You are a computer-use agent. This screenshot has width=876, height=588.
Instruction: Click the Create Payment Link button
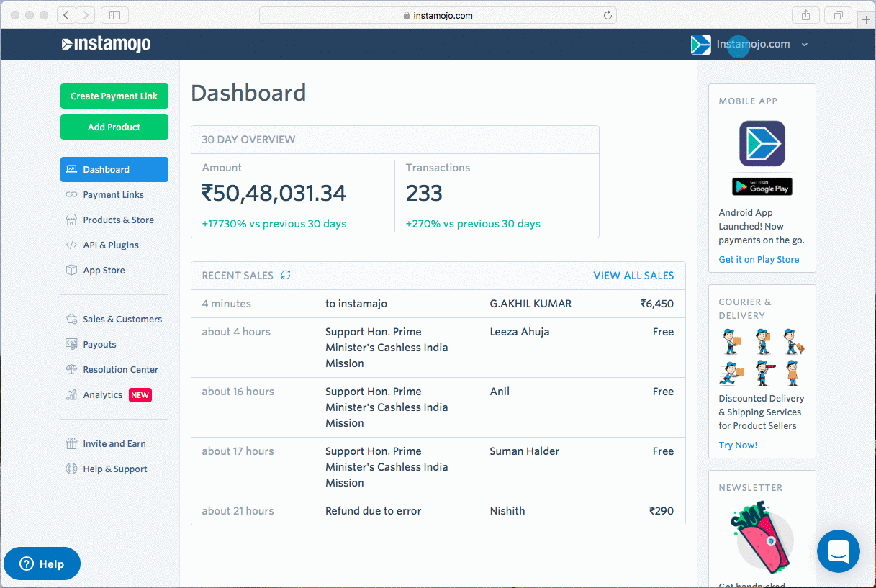coord(114,96)
